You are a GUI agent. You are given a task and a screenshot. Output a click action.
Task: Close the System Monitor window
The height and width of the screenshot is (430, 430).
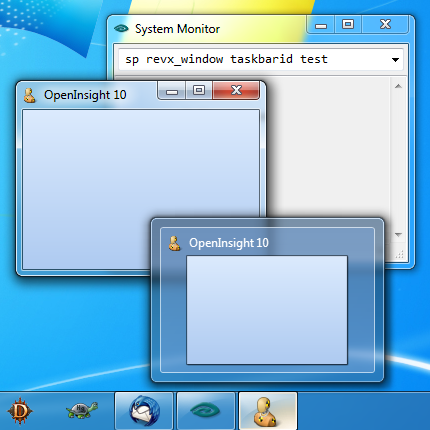(x=385, y=24)
